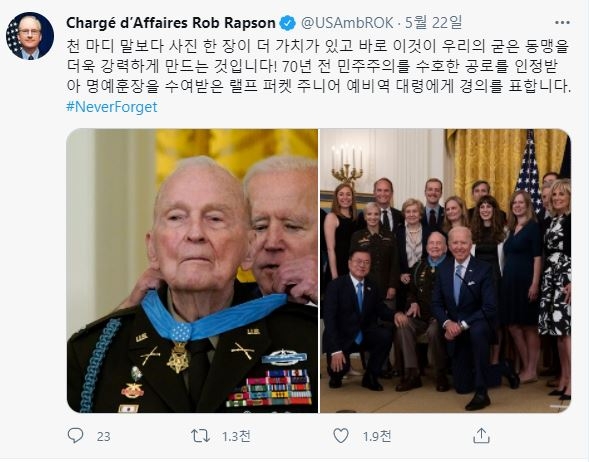Click tweet line starting 천 마디 말보다
The image size is (589, 462).
(x=318, y=46)
